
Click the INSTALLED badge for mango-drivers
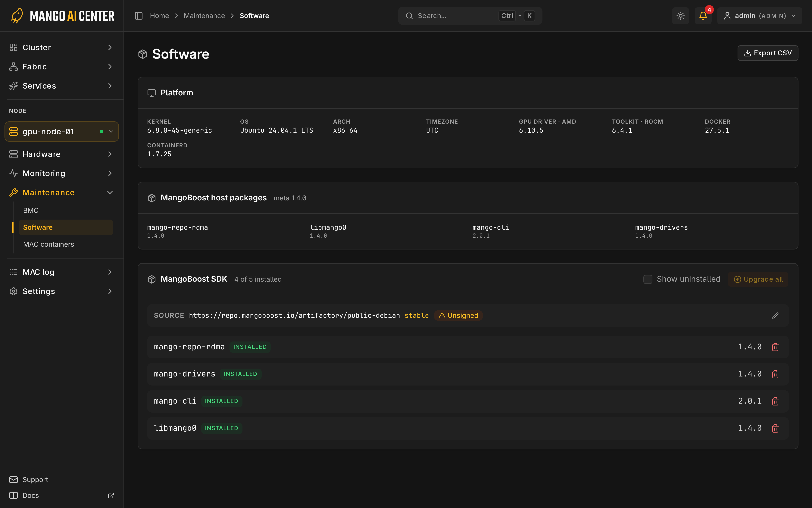point(241,374)
